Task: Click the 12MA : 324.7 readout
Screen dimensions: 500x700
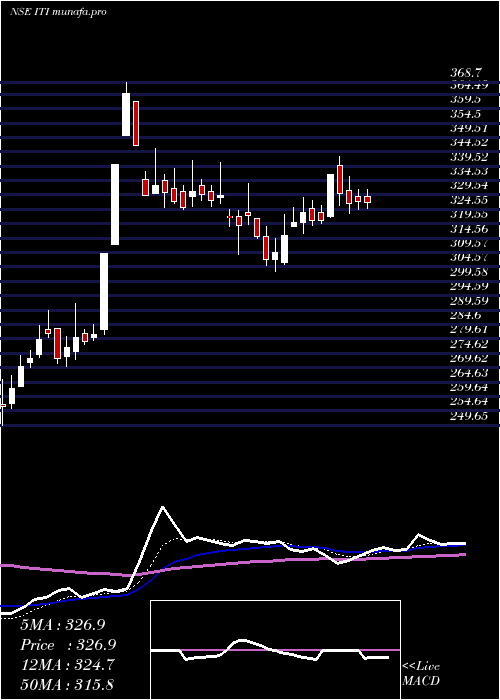Action: point(67,665)
